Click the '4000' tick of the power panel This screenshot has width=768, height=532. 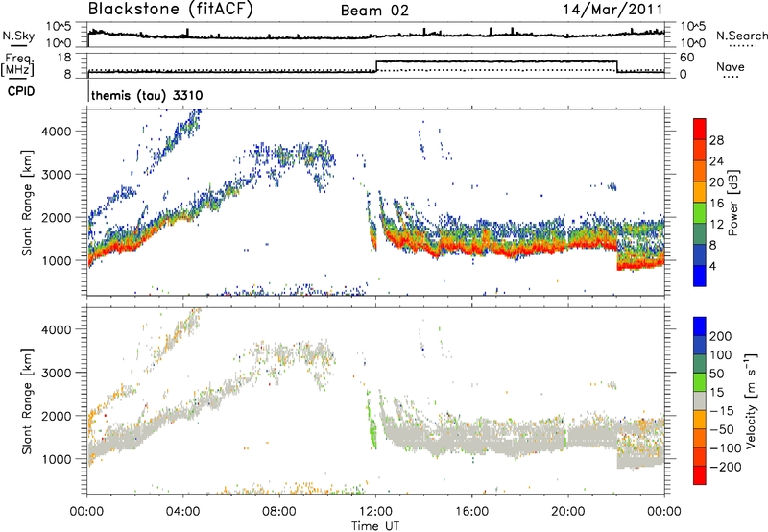[x=56, y=132]
